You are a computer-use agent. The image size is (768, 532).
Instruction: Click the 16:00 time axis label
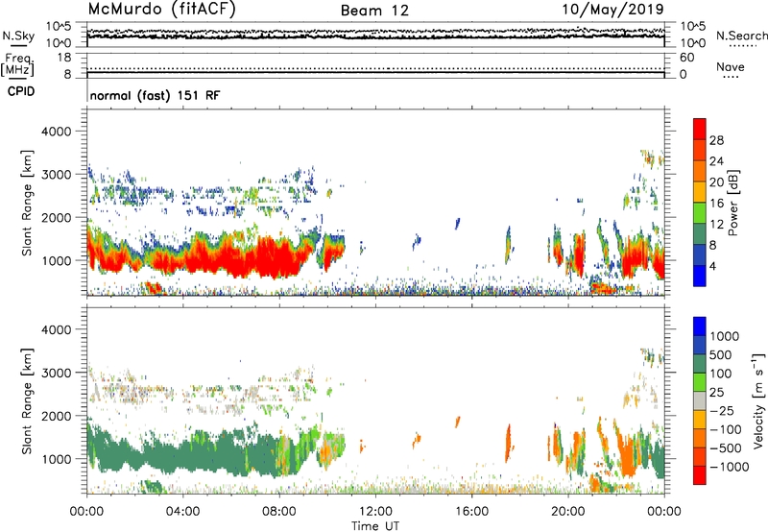tap(471, 512)
